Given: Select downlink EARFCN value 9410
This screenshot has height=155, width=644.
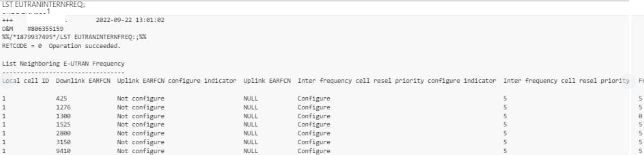Looking at the screenshot, I should click(63, 151).
